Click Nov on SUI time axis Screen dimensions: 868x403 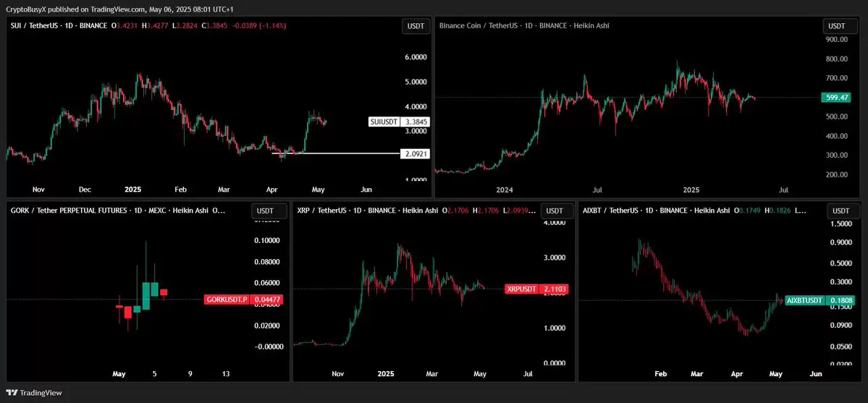tap(38, 190)
